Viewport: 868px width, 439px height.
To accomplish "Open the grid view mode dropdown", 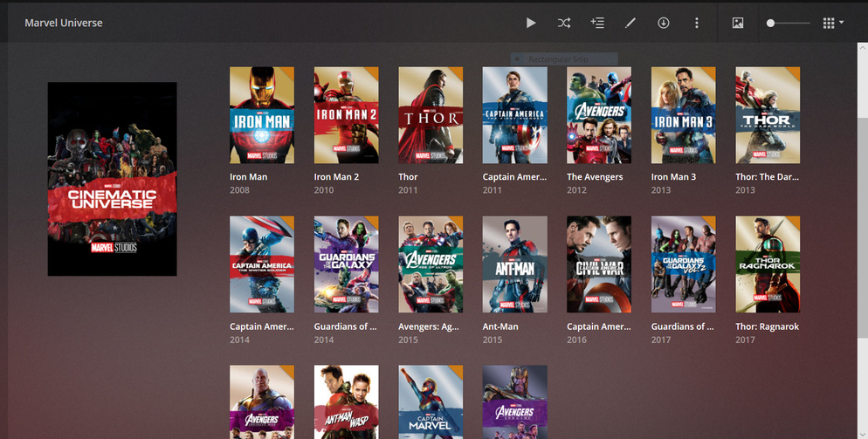I will coord(833,23).
